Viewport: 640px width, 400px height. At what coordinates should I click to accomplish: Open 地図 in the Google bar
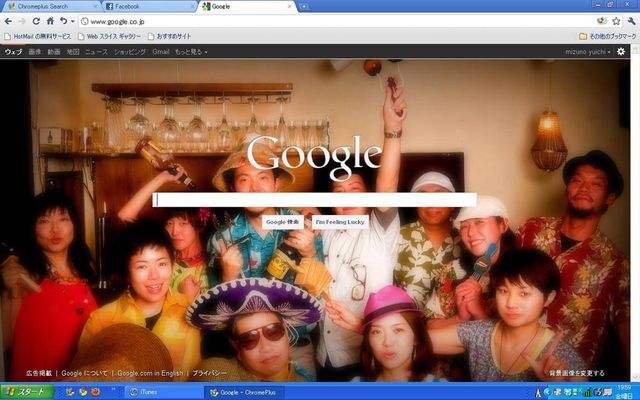(73, 52)
